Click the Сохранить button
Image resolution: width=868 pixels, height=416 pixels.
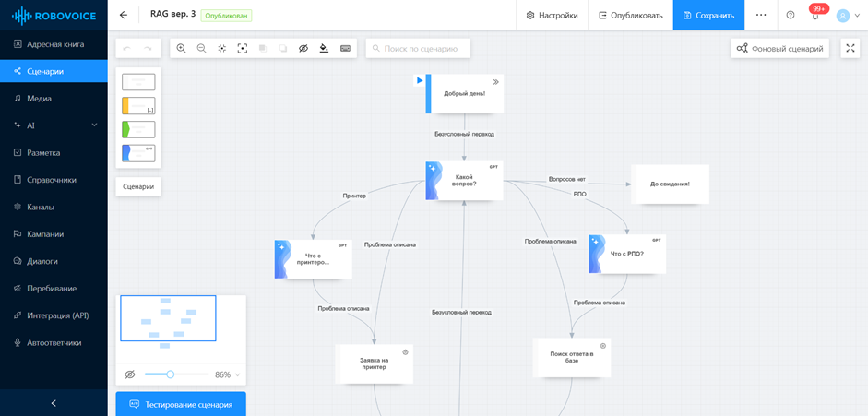click(x=708, y=15)
